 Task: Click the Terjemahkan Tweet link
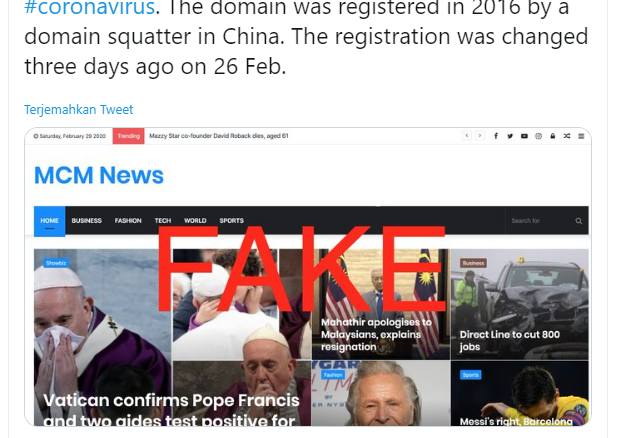click(79, 109)
